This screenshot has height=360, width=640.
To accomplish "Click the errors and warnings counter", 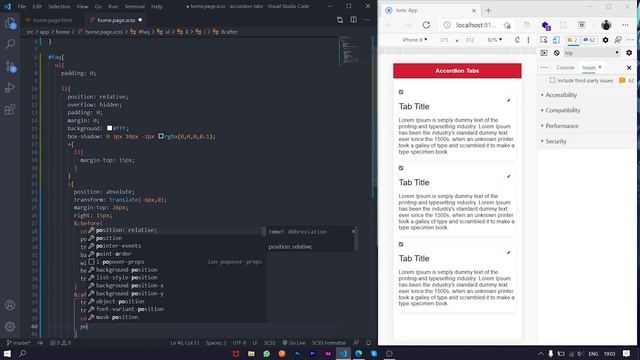I will point(60,343).
